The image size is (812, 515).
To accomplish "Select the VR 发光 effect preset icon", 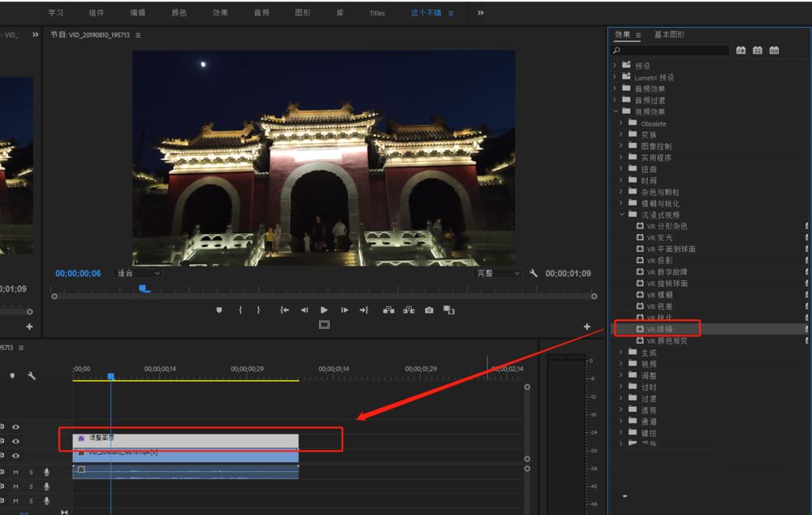I will click(x=640, y=237).
